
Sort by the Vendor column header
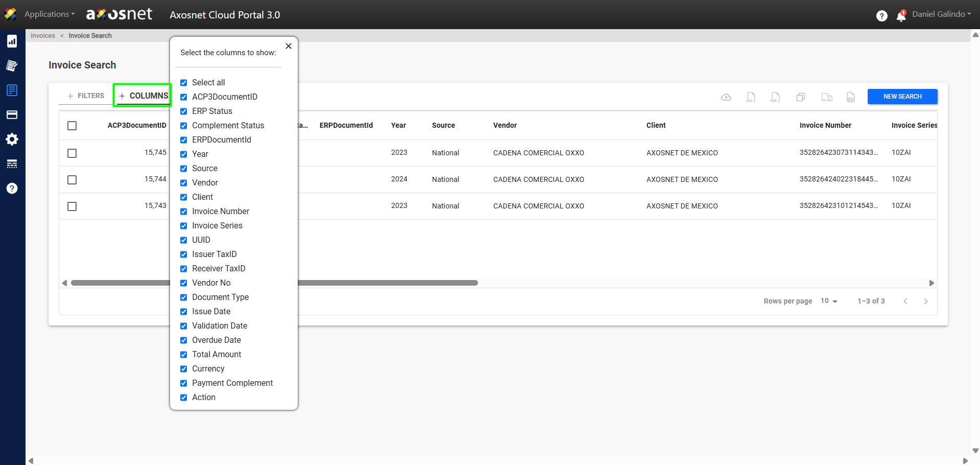pyautogui.click(x=505, y=125)
